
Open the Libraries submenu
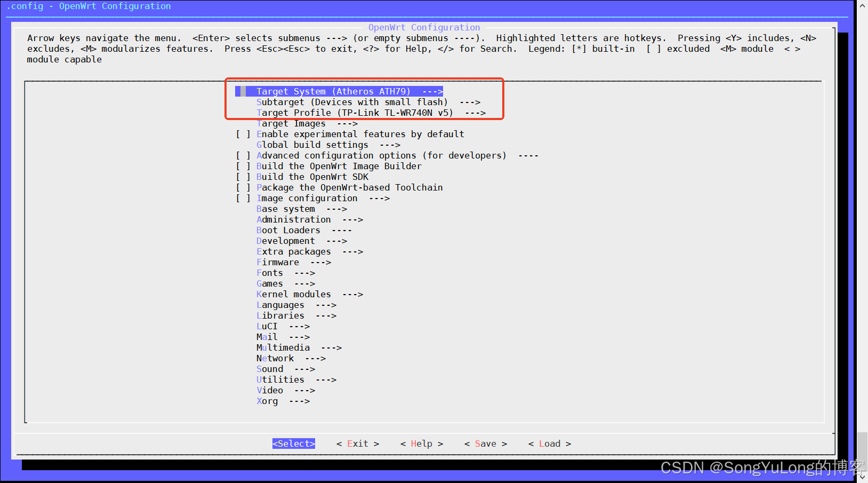pos(296,315)
